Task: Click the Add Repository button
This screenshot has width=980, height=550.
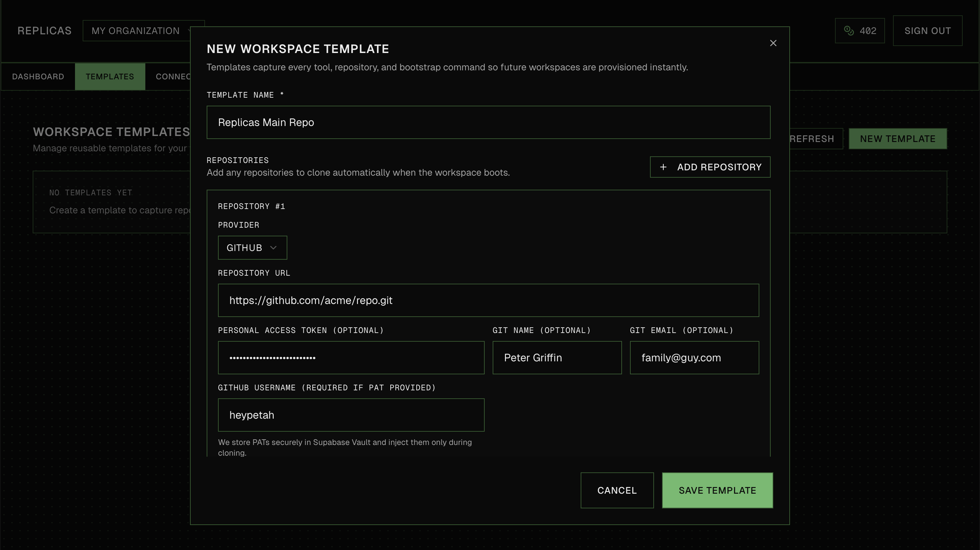Action: 710,167
